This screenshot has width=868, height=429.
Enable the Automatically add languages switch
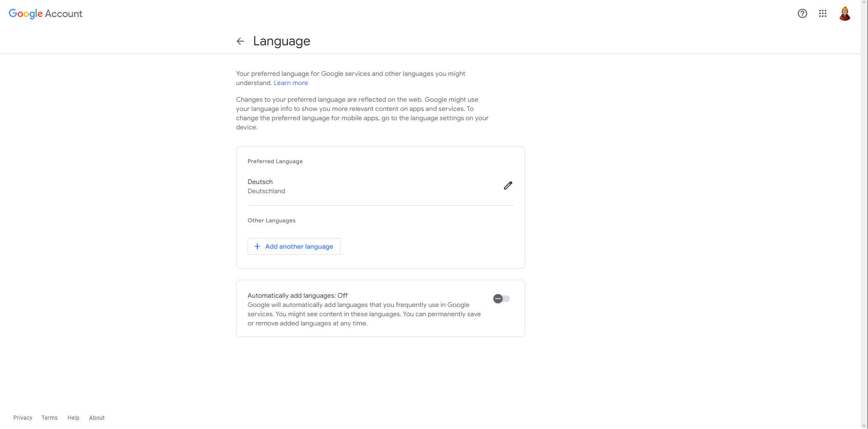pyautogui.click(x=501, y=299)
